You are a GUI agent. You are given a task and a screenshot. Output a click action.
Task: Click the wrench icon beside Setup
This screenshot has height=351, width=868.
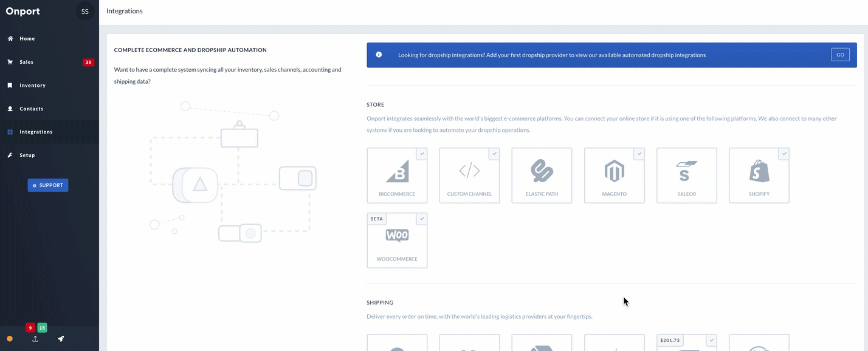10,155
